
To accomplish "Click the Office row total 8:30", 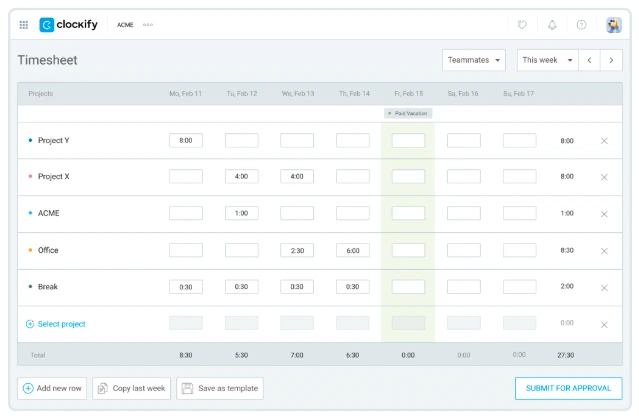I will coord(567,250).
